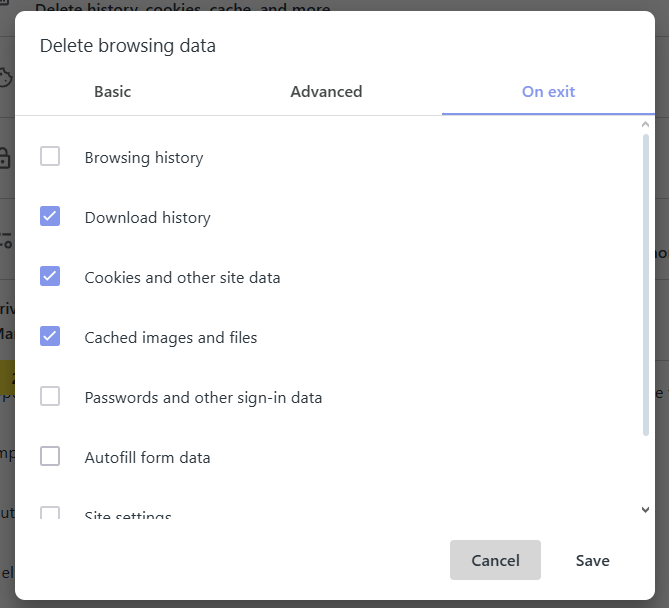The image size is (669, 608).
Task: Click the scroll up arrow in the list
Action: pyautogui.click(x=645, y=125)
